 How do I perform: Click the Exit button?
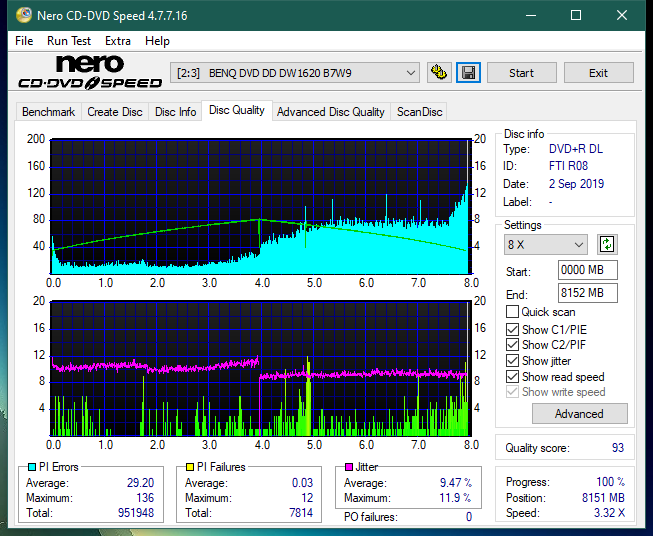(598, 73)
